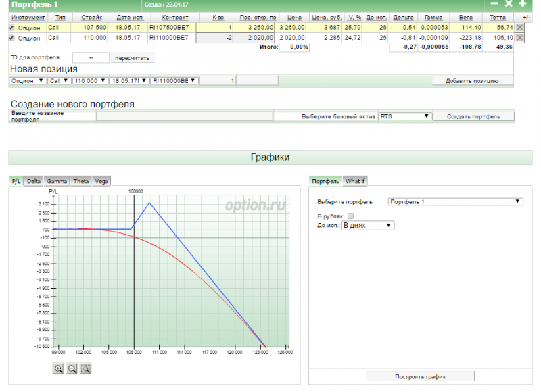Click the open price field 3 260,00
This screenshot has width=541, height=392.
[x=255, y=27]
